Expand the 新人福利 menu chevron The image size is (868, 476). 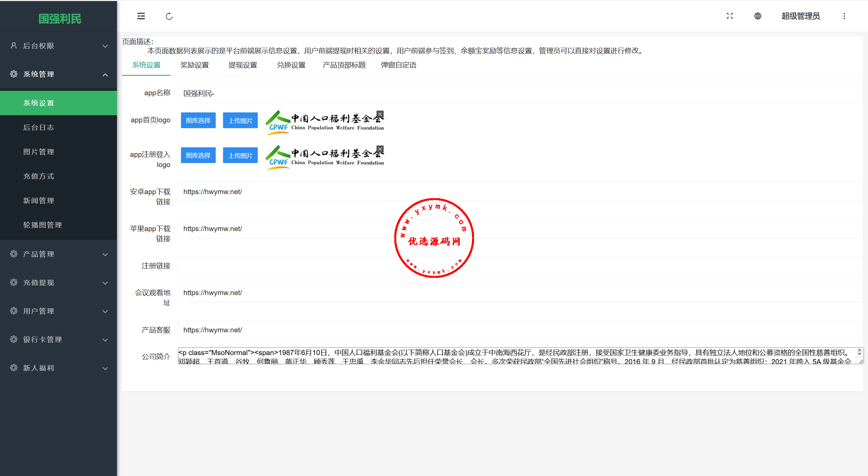click(105, 368)
